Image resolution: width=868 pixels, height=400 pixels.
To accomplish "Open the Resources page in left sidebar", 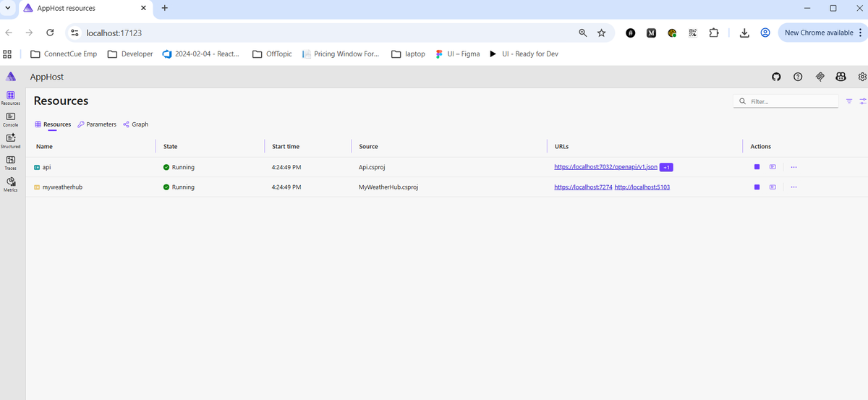I will [11, 98].
